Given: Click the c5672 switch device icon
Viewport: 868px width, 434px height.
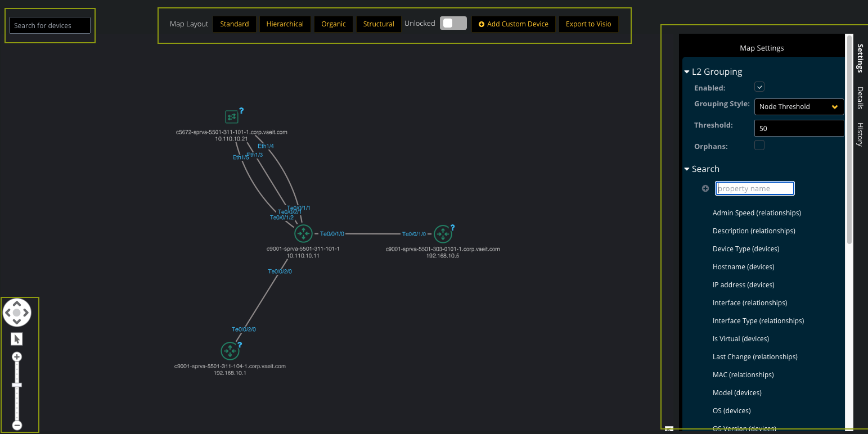Looking at the screenshot, I should (x=231, y=117).
